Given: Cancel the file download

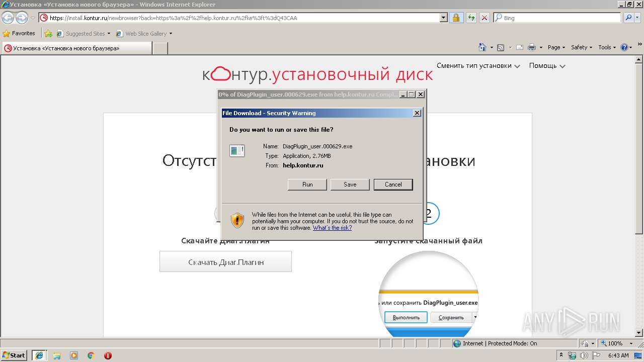Looking at the screenshot, I should 393,185.
